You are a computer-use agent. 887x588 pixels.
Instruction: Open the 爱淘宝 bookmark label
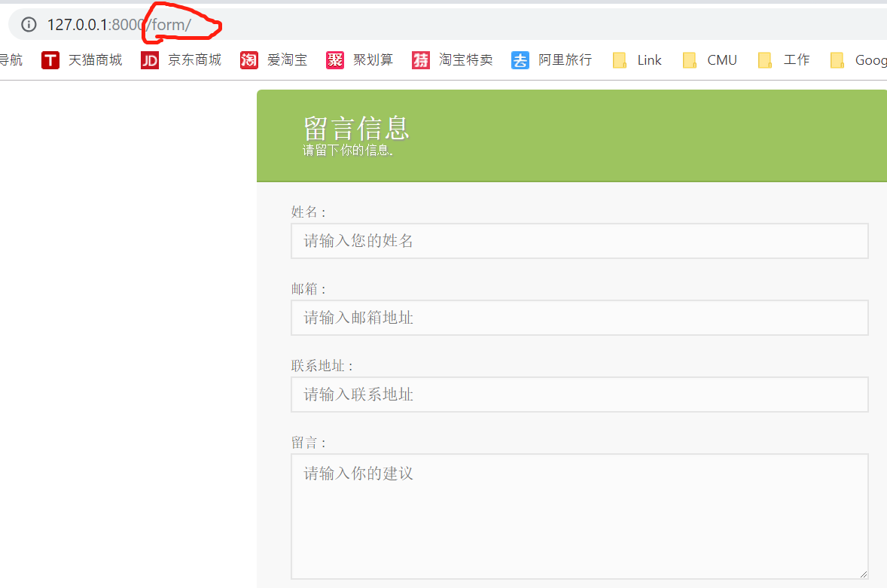tap(288, 60)
